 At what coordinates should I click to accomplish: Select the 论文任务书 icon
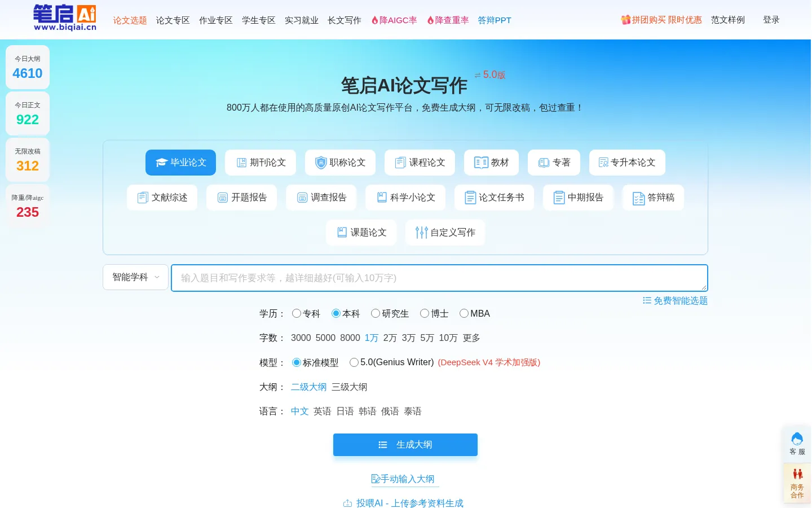click(470, 198)
